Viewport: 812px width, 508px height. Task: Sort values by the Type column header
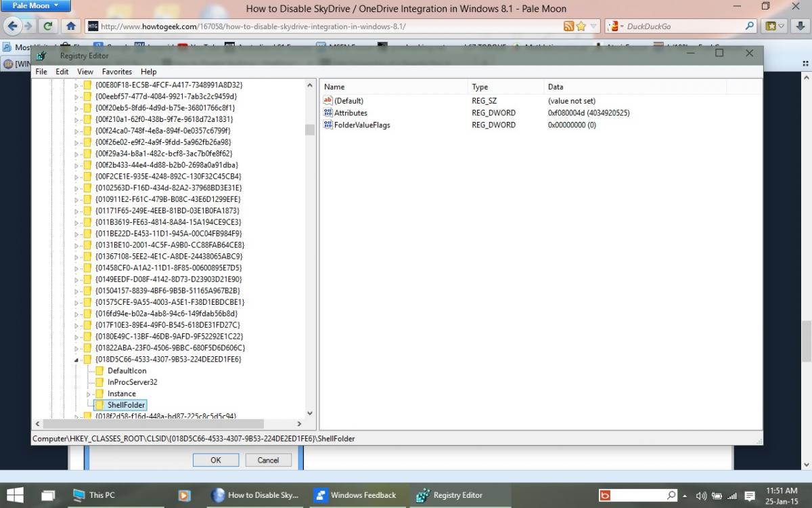pos(505,87)
